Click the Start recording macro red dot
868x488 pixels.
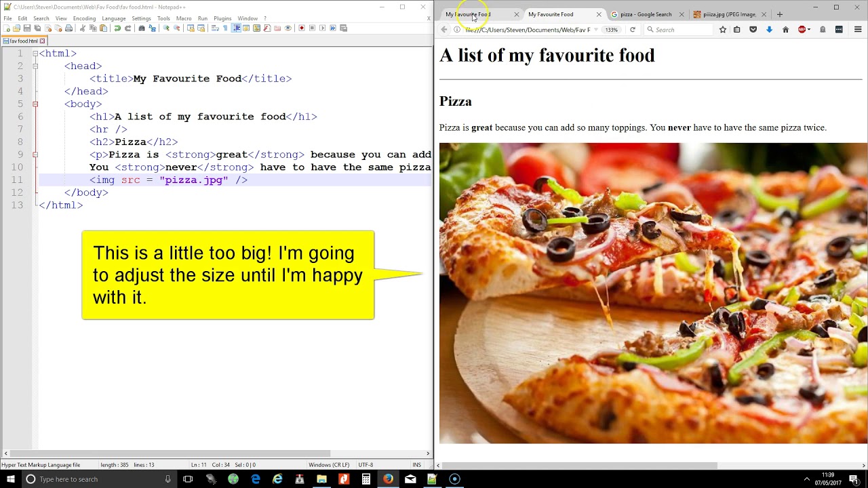pos(302,28)
